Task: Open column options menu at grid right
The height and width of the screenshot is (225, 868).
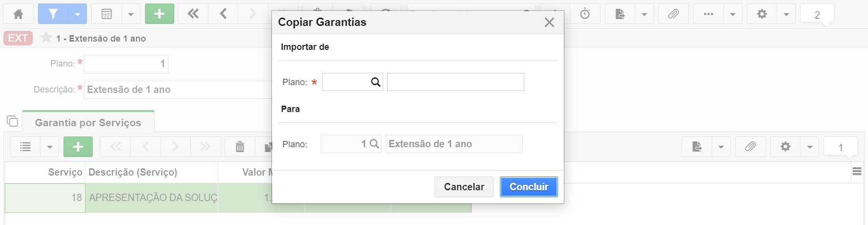Action: (x=857, y=172)
